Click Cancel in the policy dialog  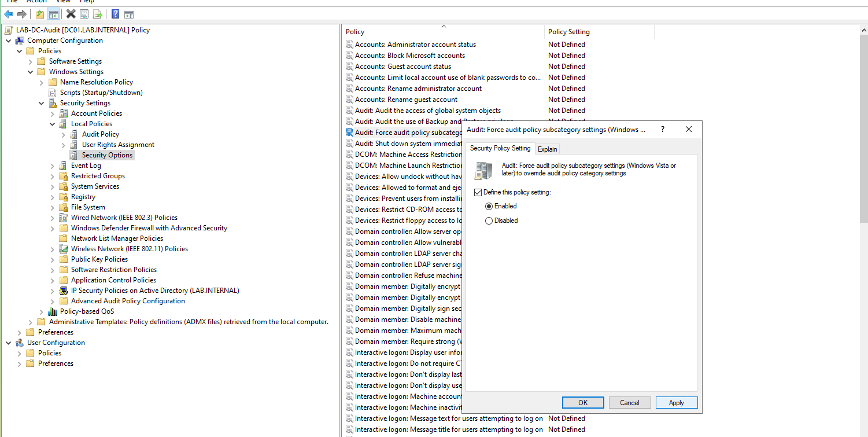(630, 403)
